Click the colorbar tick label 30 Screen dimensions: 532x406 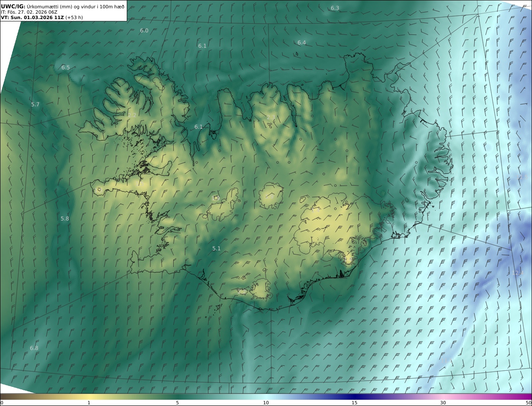[443, 403]
